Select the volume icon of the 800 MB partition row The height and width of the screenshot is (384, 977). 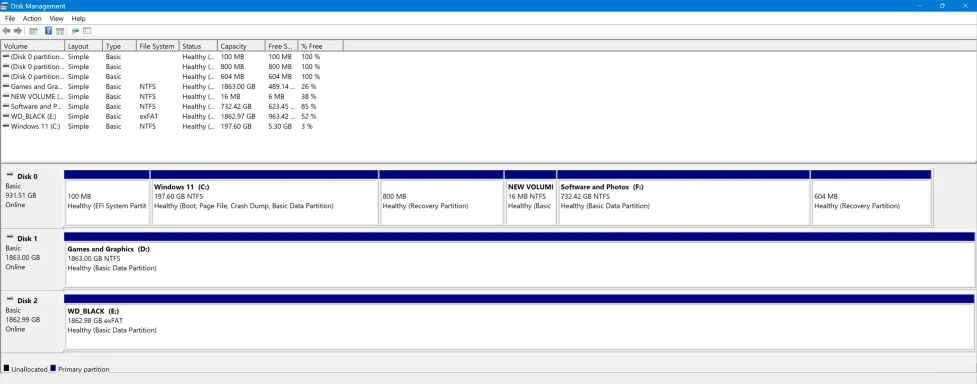tap(6, 67)
